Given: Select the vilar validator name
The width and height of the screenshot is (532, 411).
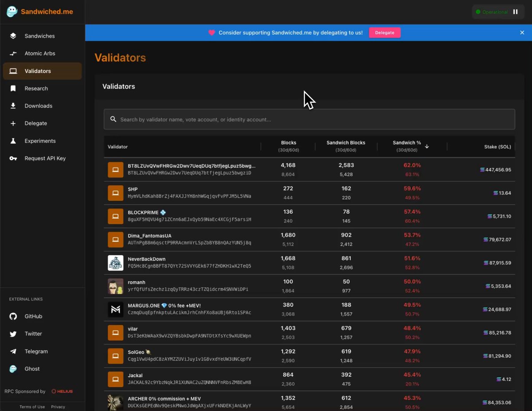Looking at the screenshot, I should [133, 329].
